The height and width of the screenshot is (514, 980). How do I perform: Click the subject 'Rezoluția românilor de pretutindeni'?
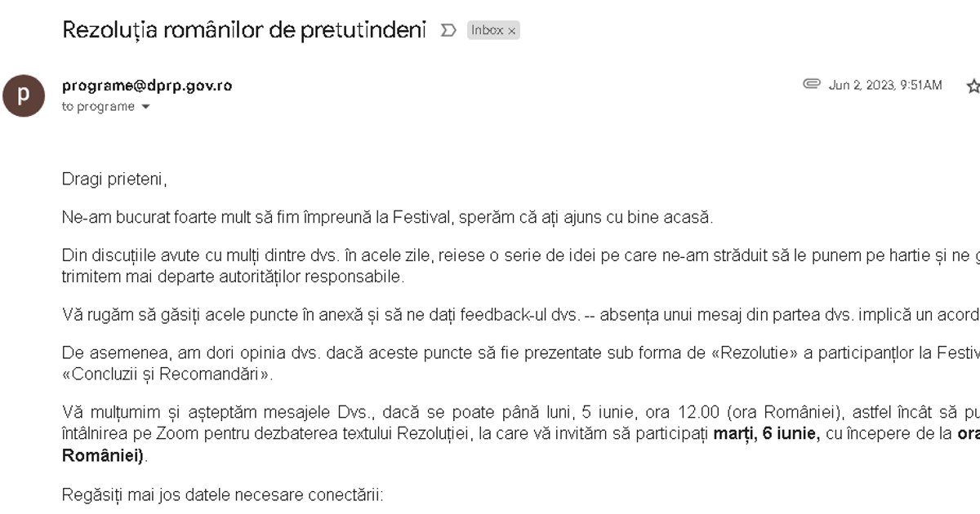coord(244,30)
